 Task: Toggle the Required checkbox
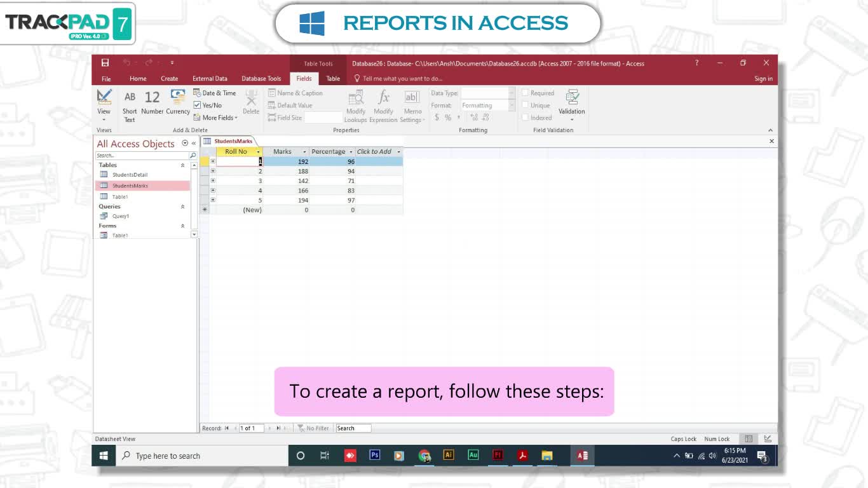tap(525, 93)
